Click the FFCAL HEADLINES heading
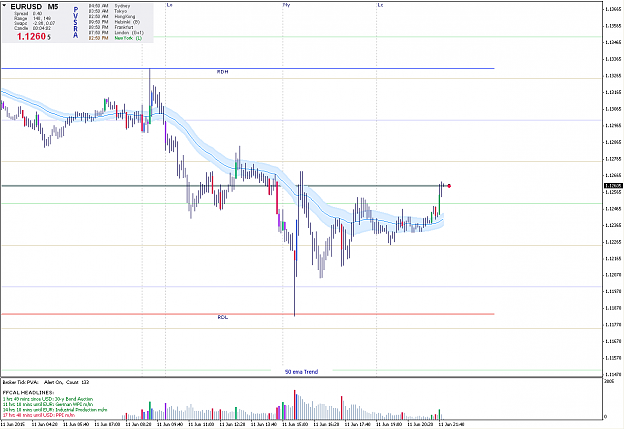This screenshot has height=429, width=625. pos(28,393)
